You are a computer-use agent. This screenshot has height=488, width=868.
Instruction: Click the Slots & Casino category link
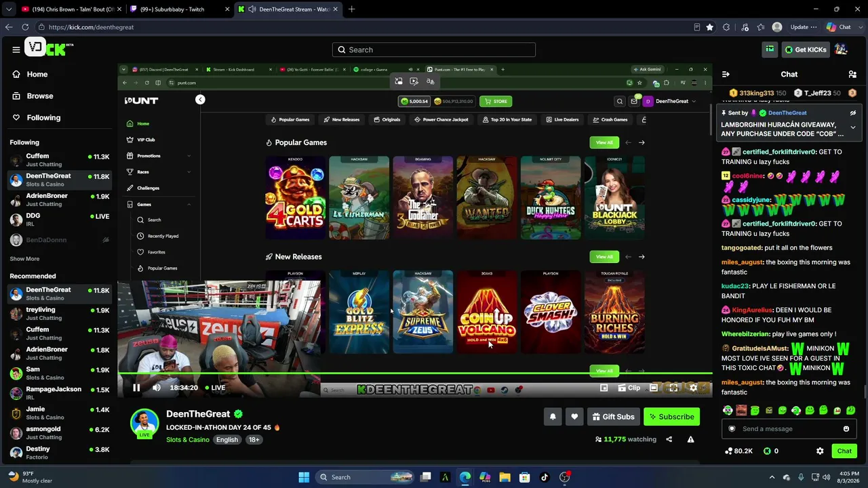[188, 440]
